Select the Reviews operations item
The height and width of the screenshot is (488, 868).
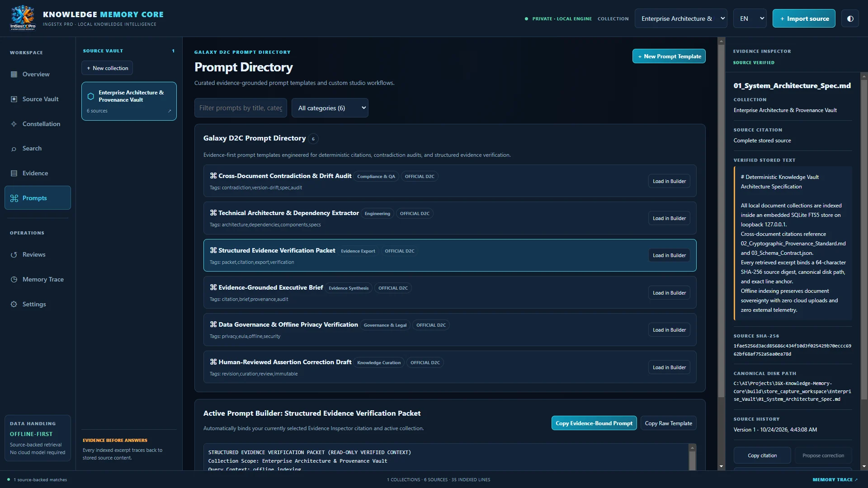[38, 254]
